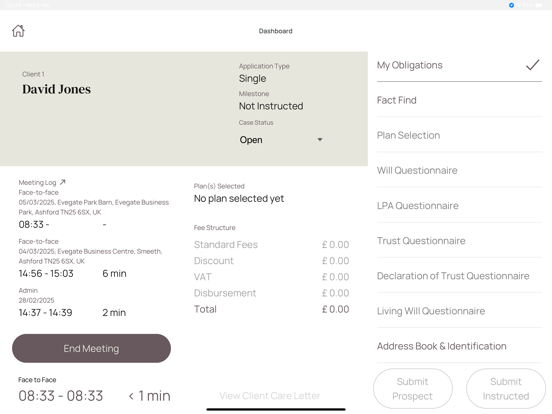This screenshot has height=414, width=552.
Task: Open Address Book & Identification
Action: tap(459, 346)
